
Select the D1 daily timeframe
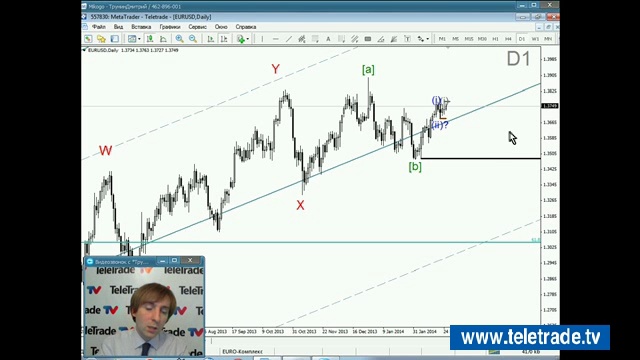coord(522,39)
